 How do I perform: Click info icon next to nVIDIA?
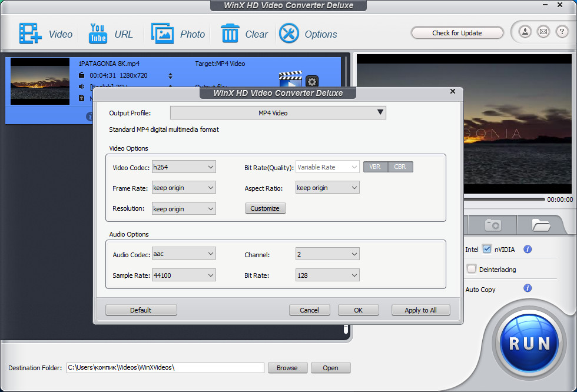pyautogui.click(x=528, y=250)
